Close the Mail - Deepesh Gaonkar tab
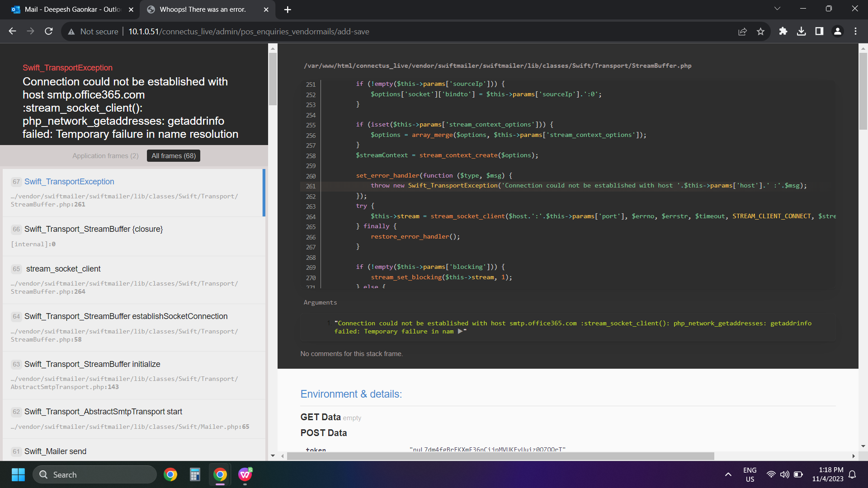 (131, 9)
